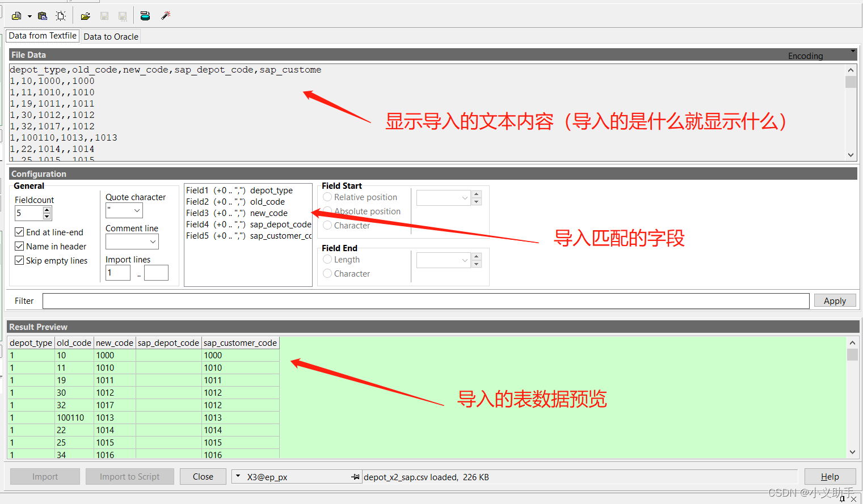
Task: Switch to Data to Oracle tab
Action: tap(111, 36)
